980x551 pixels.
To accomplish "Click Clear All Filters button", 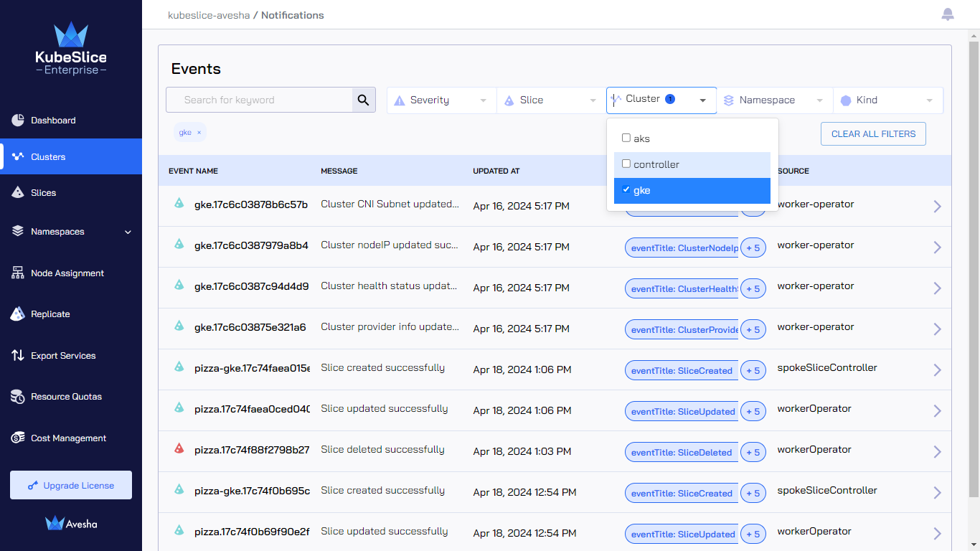I will click(873, 134).
